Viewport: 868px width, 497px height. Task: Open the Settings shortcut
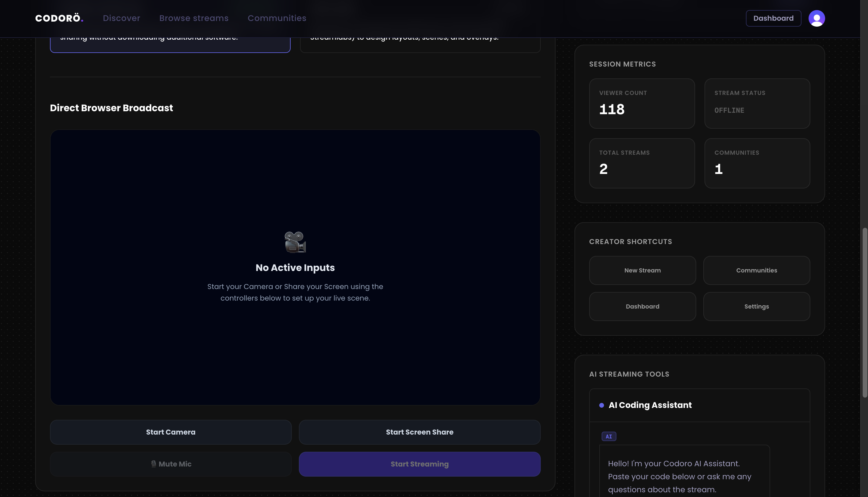pyautogui.click(x=757, y=306)
